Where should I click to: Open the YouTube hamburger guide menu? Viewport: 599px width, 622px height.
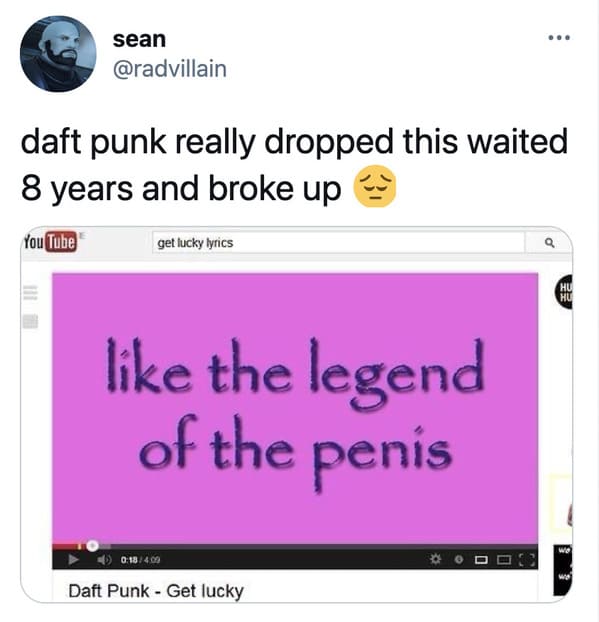[x=31, y=293]
